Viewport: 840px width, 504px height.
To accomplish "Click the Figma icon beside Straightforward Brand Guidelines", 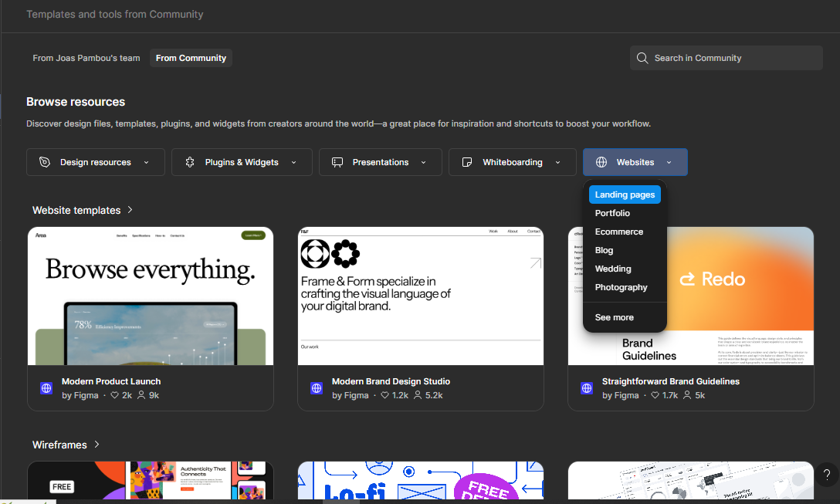I will pyautogui.click(x=587, y=388).
